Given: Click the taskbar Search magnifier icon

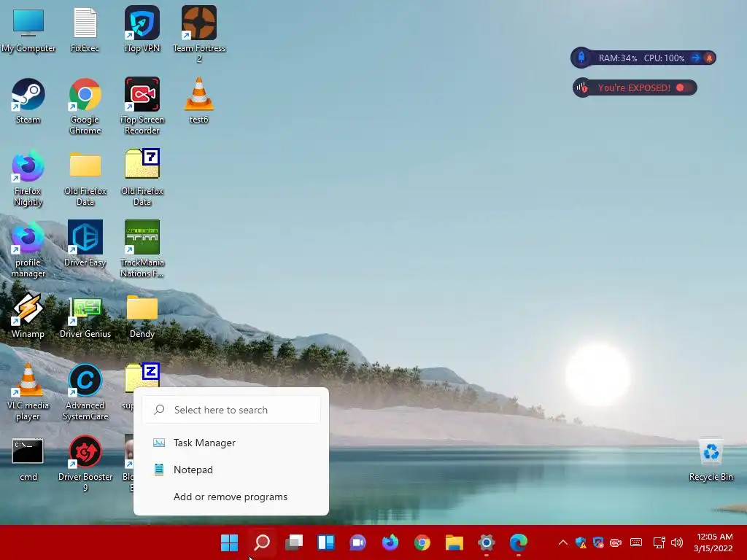Looking at the screenshot, I should coord(262,542).
